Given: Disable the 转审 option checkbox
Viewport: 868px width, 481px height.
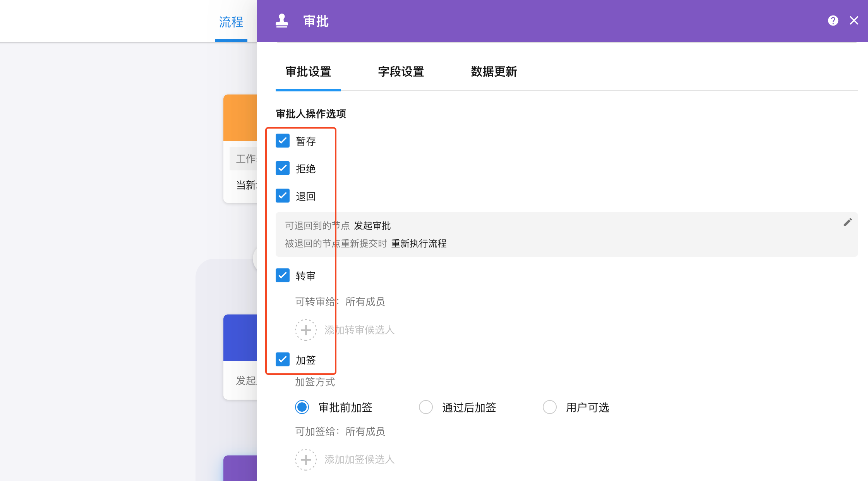Looking at the screenshot, I should 283,276.
